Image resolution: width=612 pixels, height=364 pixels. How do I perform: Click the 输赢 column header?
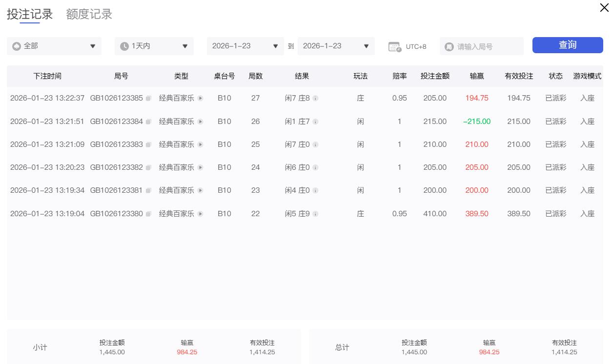(476, 76)
